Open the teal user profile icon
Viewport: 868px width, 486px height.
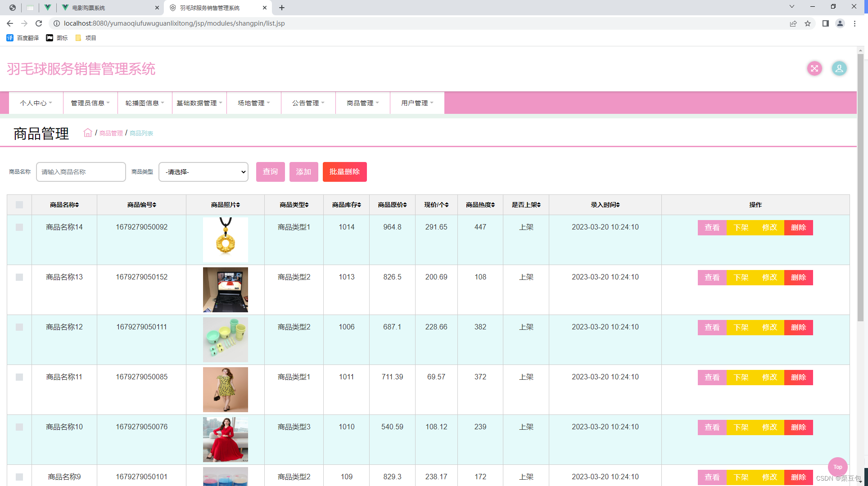(x=839, y=68)
